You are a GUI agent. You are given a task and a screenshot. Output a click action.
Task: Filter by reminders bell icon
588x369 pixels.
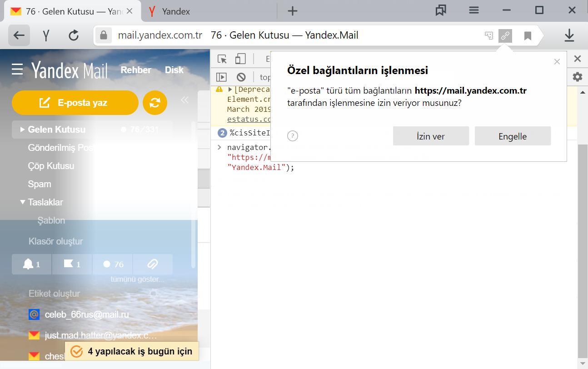(x=32, y=264)
